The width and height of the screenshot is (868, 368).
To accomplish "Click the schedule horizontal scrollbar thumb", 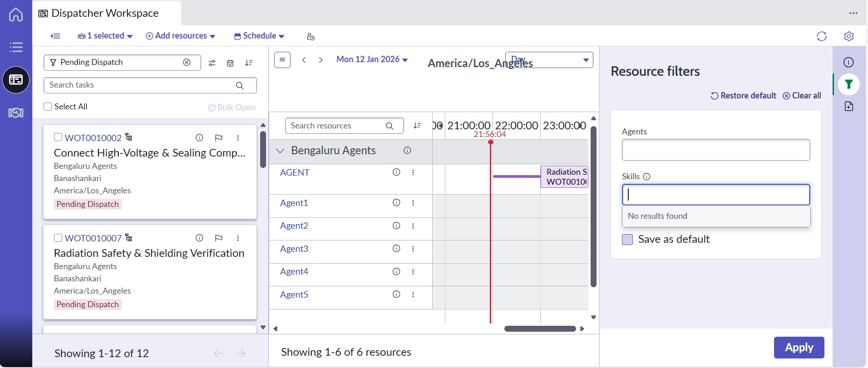I will (x=540, y=329).
